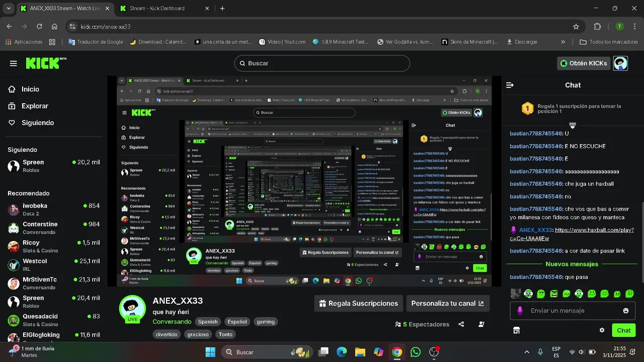The height and width of the screenshot is (362, 644).
Task: Open recommended channel iwobeka
Action: point(54,210)
